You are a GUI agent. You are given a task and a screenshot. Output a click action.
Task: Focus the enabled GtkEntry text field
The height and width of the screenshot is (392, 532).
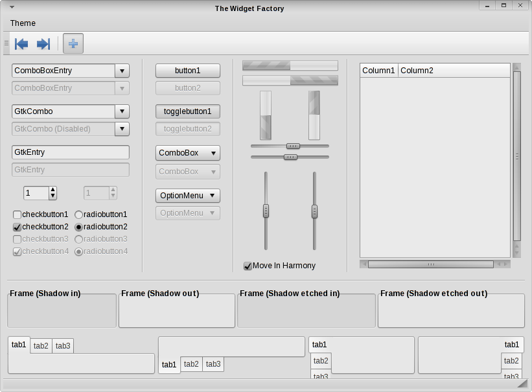71,152
